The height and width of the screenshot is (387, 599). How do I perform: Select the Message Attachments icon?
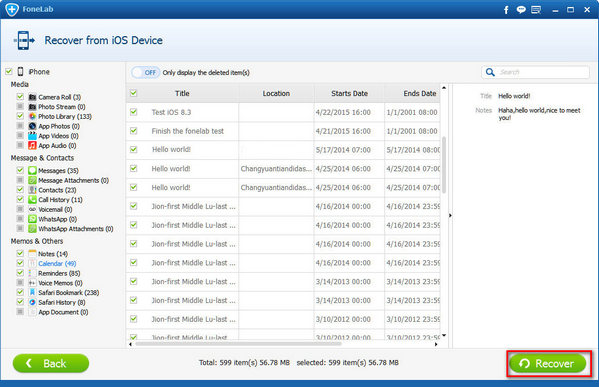(x=32, y=180)
